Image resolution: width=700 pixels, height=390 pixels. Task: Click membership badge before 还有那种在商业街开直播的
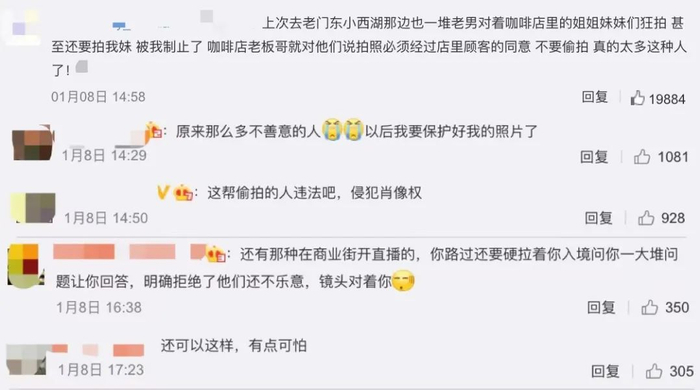pyautogui.click(x=215, y=254)
